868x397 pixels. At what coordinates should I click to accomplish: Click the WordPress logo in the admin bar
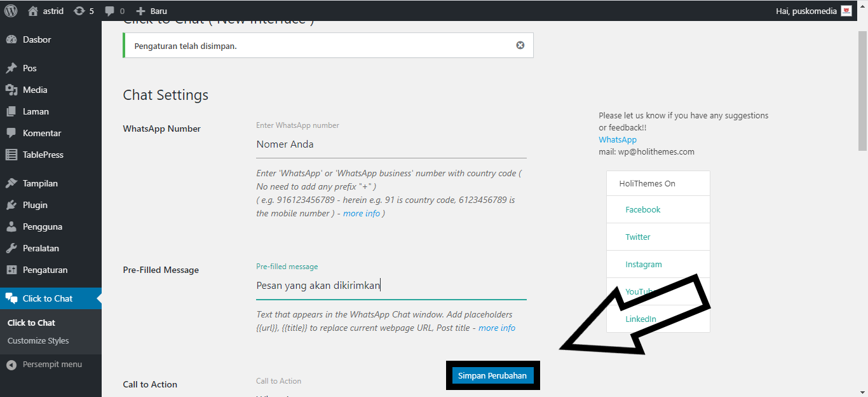tap(10, 10)
